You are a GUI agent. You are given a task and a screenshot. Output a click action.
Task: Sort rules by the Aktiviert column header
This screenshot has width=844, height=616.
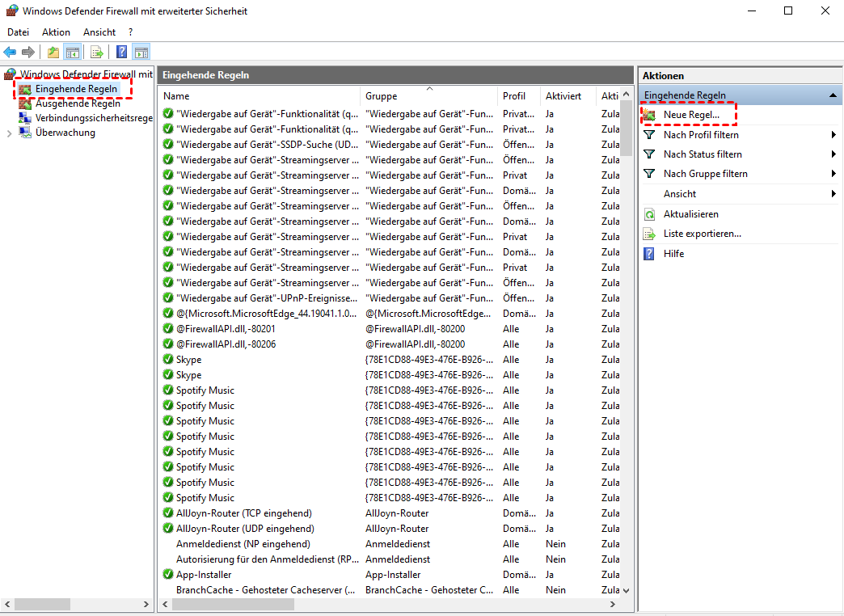tap(563, 96)
